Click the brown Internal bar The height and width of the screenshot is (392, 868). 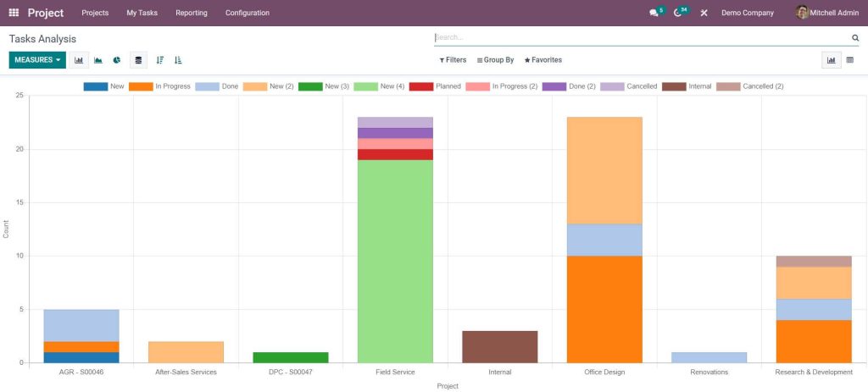(500, 346)
